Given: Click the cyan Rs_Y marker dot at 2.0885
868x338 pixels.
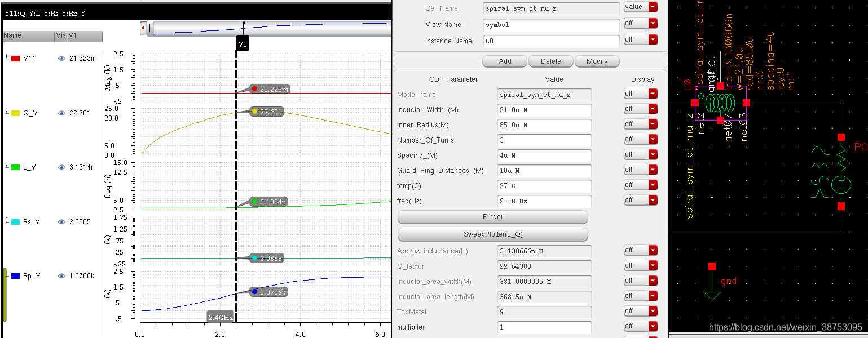Looking at the screenshot, I should 255,258.
